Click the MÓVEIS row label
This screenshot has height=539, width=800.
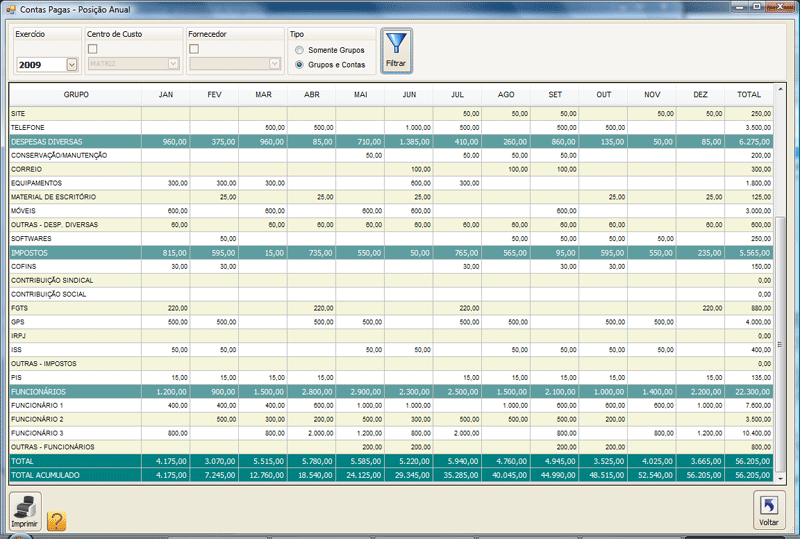[23, 210]
